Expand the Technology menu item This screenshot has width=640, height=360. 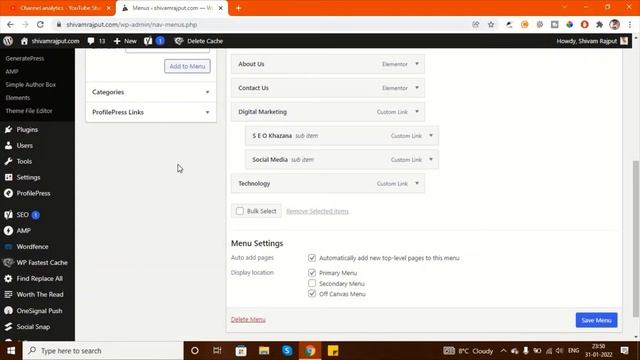pyautogui.click(x=417, y=183)
